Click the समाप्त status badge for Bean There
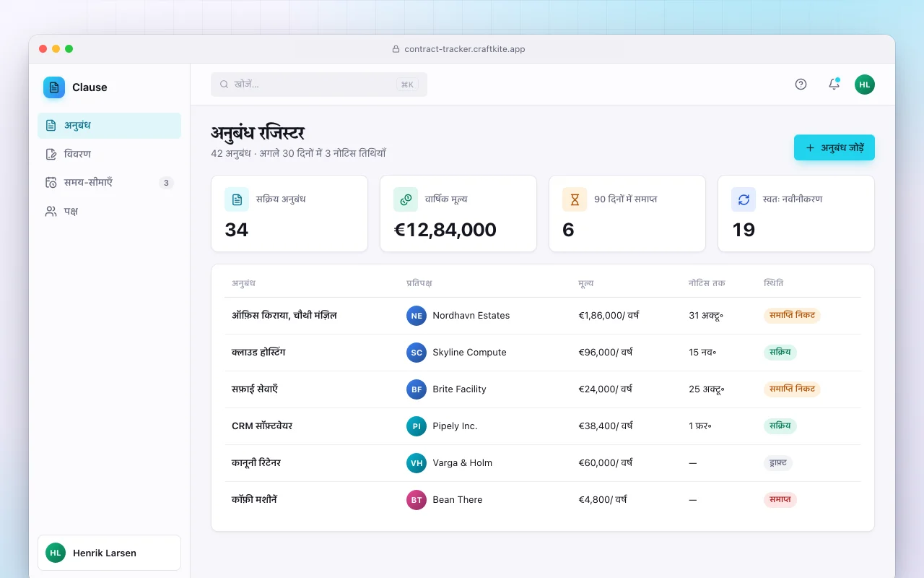The height and width of the screenshot is (578, 924). coord(780,500)
